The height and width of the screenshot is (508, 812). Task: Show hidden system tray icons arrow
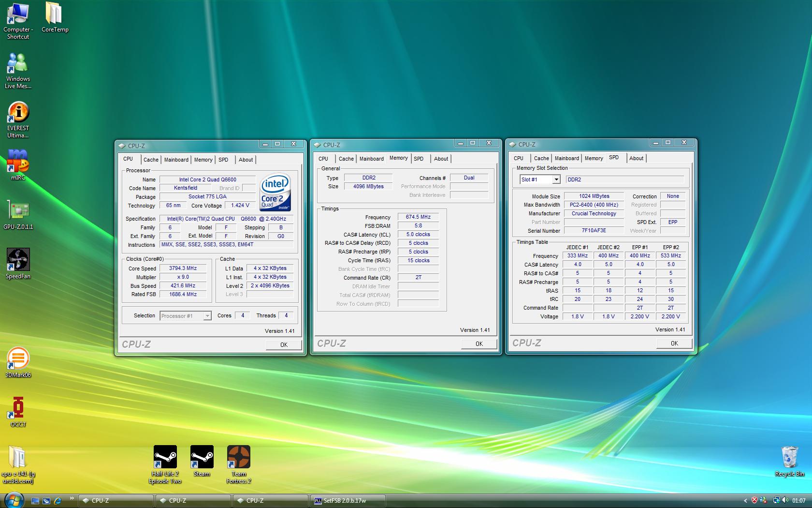click(x=745, y=501)
